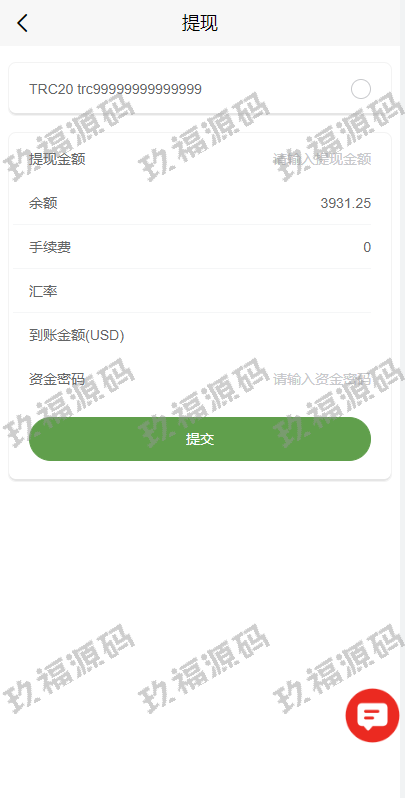405x798 pixels.
Task: Click the 资金密码 label
Action: click(x=57, y=379)
